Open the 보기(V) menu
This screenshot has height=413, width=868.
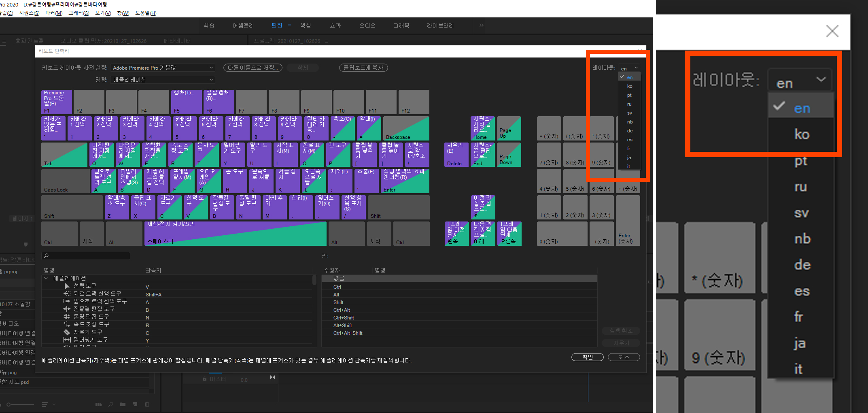103,13
